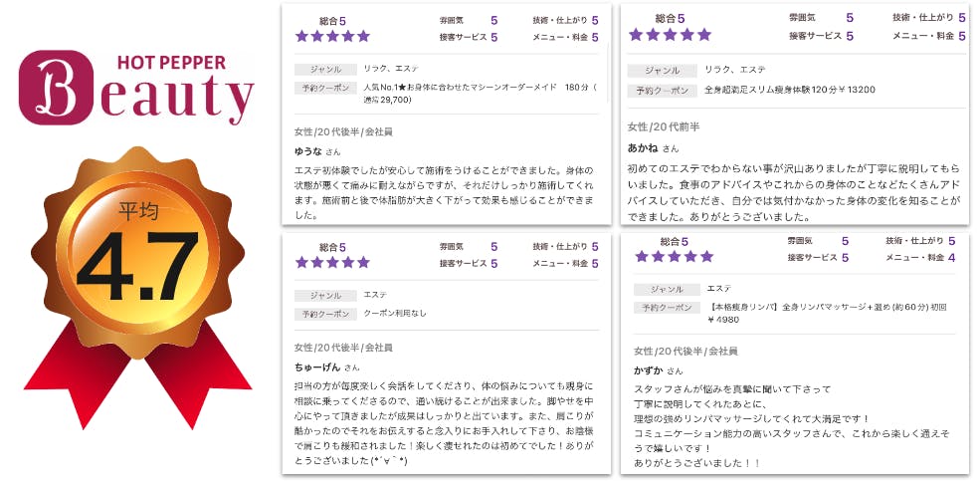
Task: Click the ジャンル label in かずさ's review
Action: (x=667, y=289)
